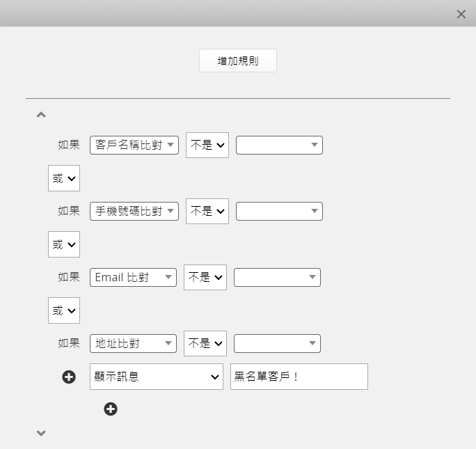The height and width of the screenshot is (449, 476).
Task: Click the 黑名單客戶！ message text field
Action: [x=299, y=377]
